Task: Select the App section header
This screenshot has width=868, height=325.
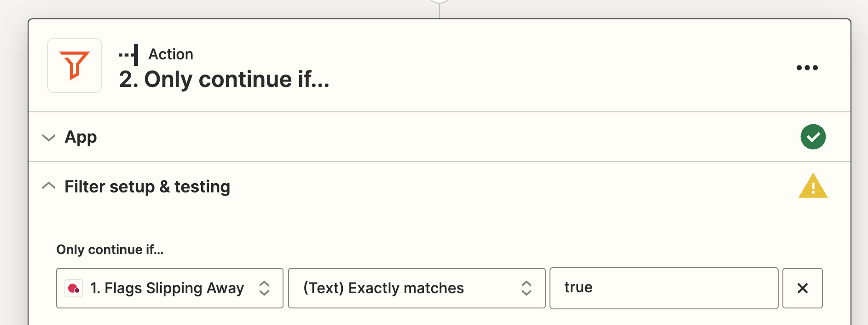Action: coord(81,137)
